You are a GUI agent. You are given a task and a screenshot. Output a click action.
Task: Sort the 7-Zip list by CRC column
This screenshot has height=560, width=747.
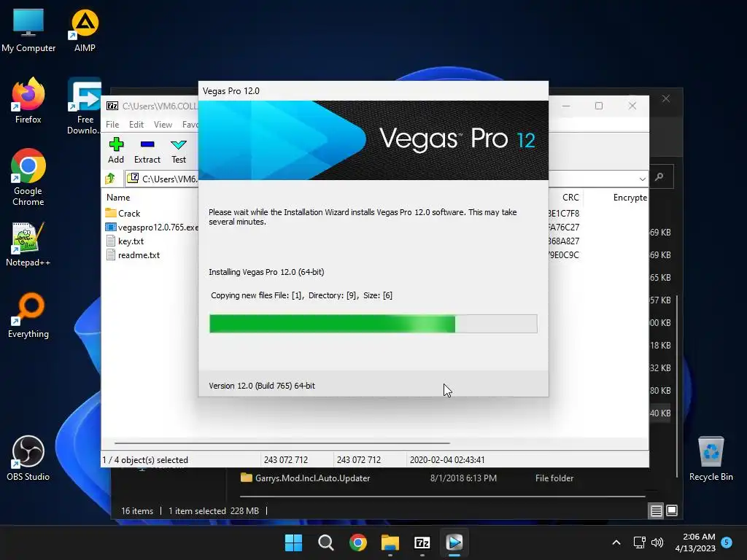tap(570, 197)
